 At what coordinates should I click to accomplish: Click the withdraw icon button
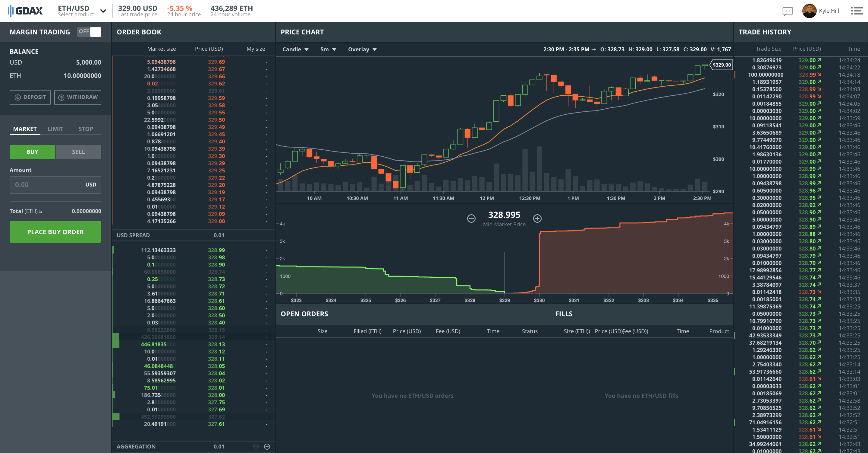pyautogui.click(x=62, y=97)
